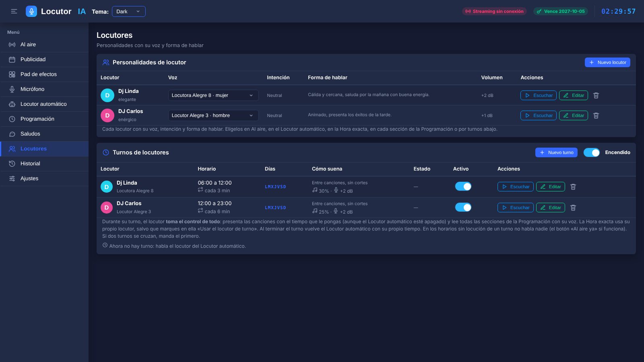Image resolution: width=644 pixels, height=362 pixels.
Task: Collapse the sidebar with the hamburger icon
Action: tap(14, 11)
